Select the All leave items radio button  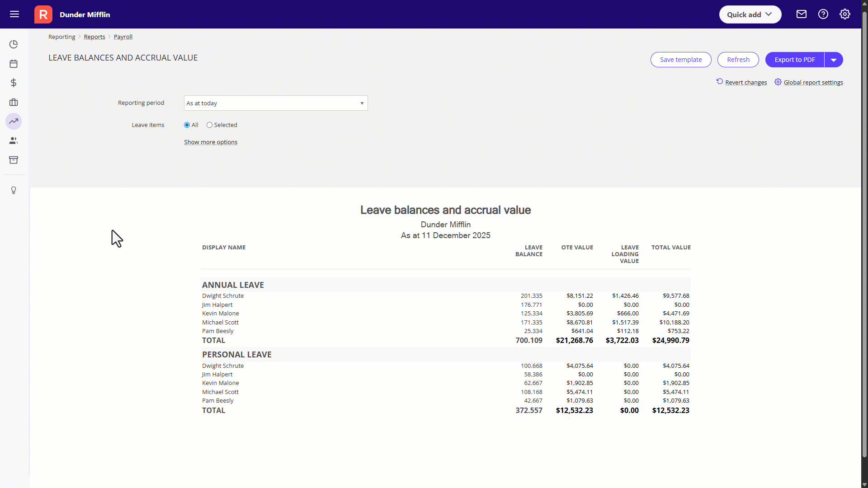pos(187,125)
